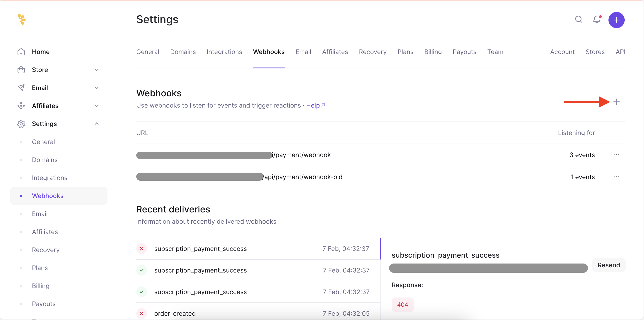
Task: Click the notifications bell icon
Action: pos(596,20)
